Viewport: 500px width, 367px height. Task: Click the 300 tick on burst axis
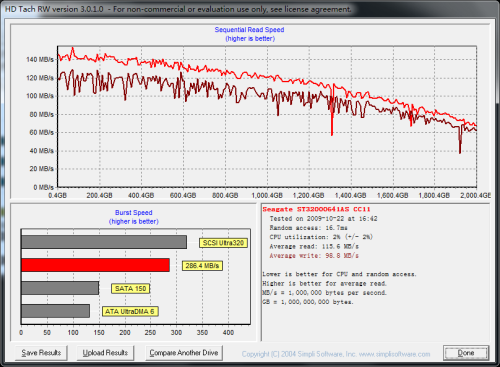[176, 333]
